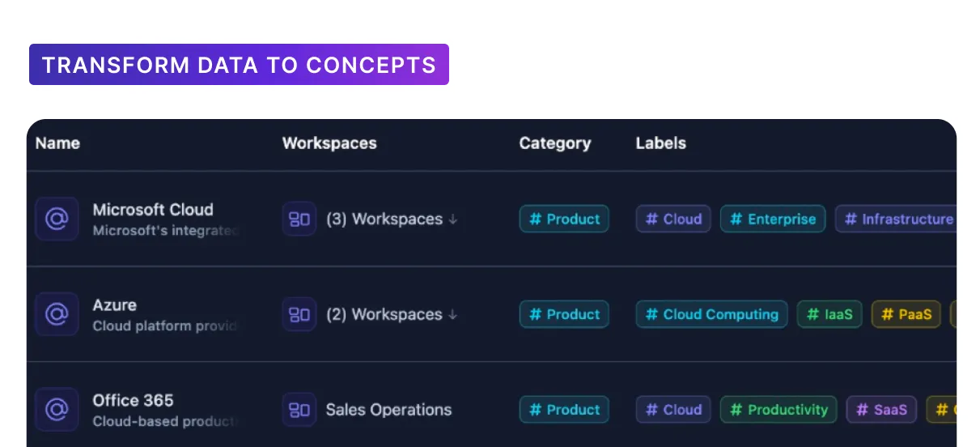Select the Product category tag for Office 365
Image resolution: width=980 pixels, height=447 pixels.
pyautogui.click(x=564, y=410)
